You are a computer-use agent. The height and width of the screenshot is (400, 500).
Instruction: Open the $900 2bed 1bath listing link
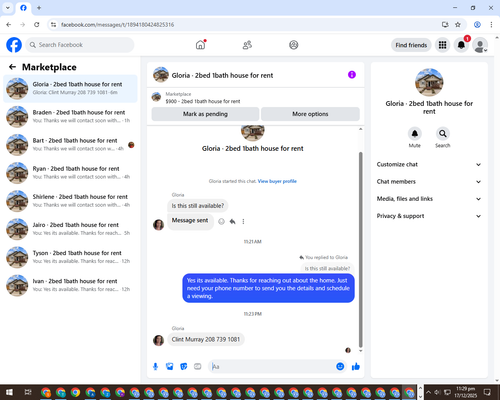pos(203,101)
